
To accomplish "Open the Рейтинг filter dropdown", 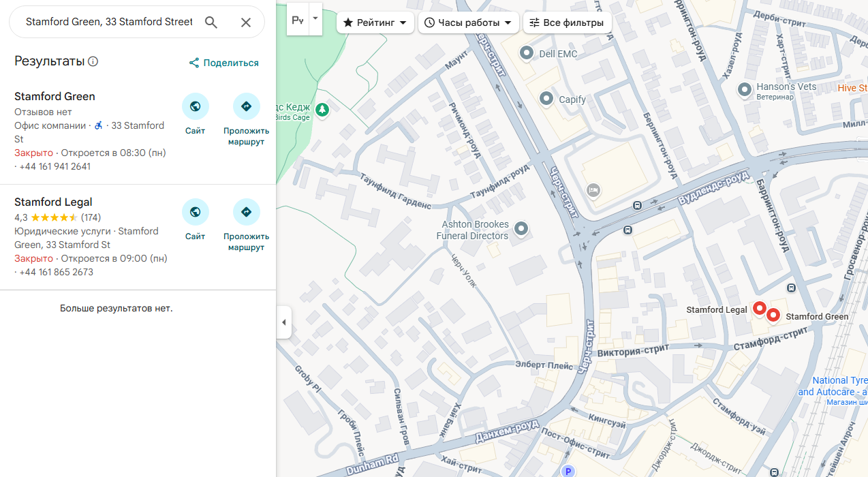I will (375, 22).
